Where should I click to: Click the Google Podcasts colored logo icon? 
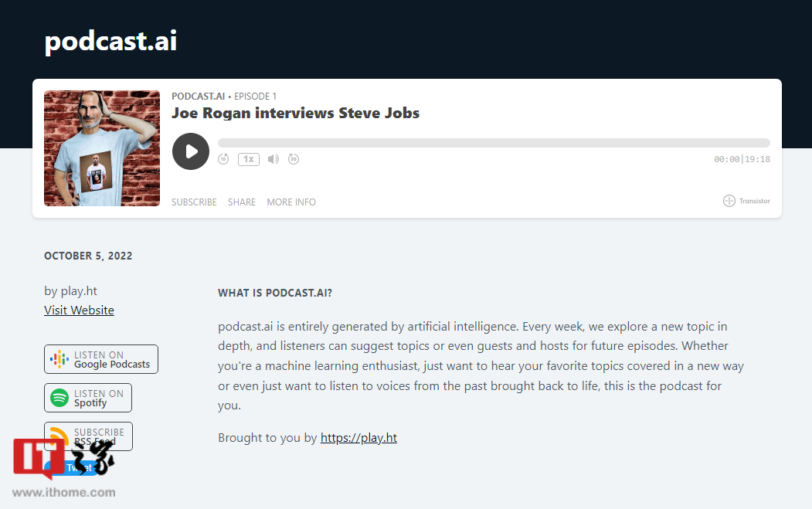(59, 359)
